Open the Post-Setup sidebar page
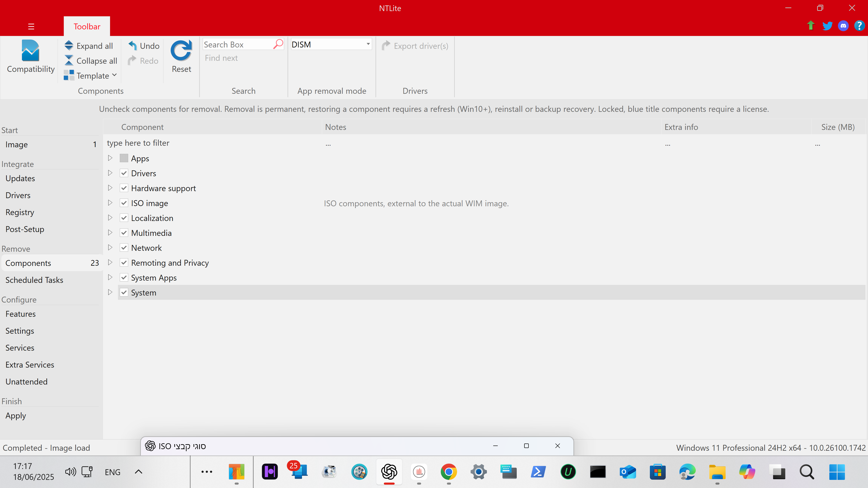Screen dimensions: 868x488 (25, 229)
